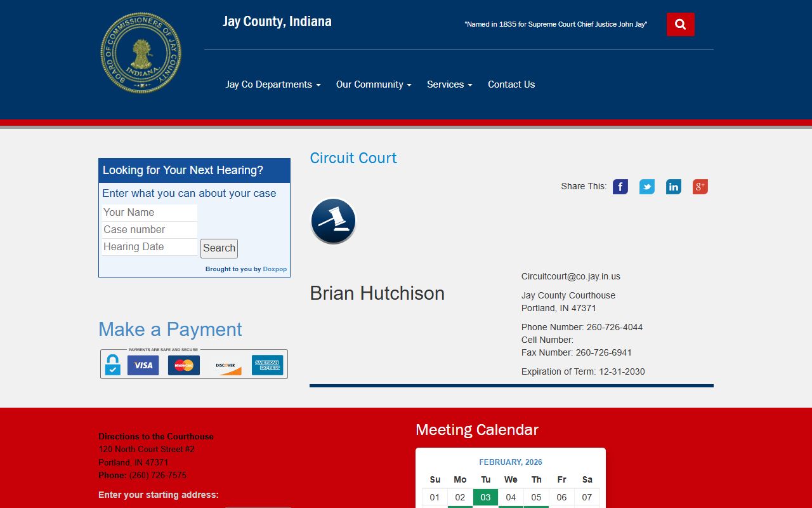Share this page on Facebook
Image resolution: width=812 pixels, height=508 pixels.
pos(620,187)
